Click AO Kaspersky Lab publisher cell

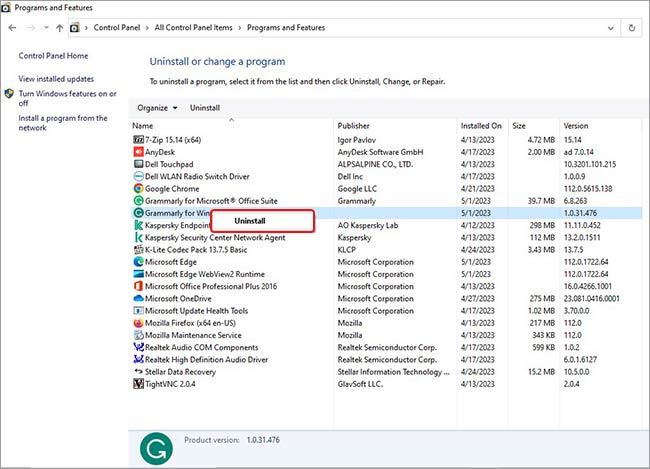point(368,225)
